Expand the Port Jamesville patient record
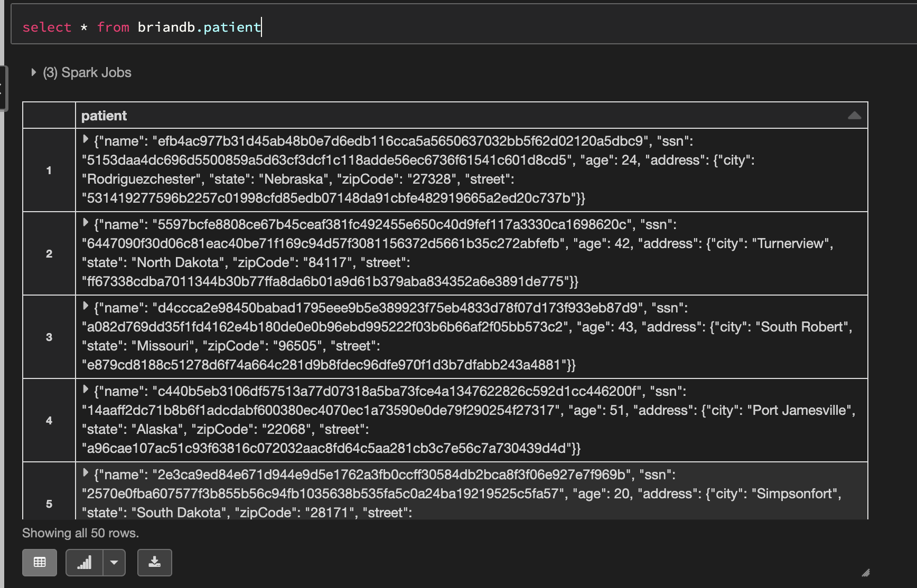Image resolution: width=917 pixels, height=588 pixels. tap(86, 390)
